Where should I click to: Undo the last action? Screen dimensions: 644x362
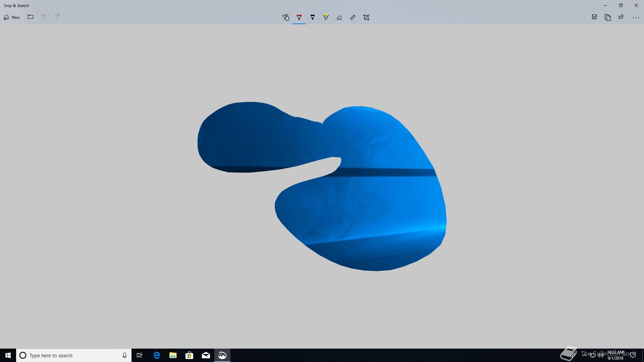[44, 17]
